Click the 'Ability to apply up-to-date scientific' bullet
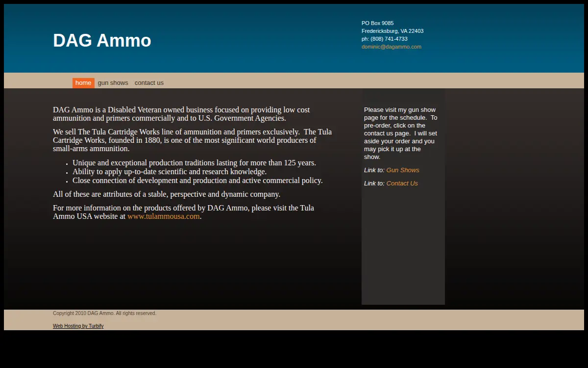588x368 pixels. 170,172
